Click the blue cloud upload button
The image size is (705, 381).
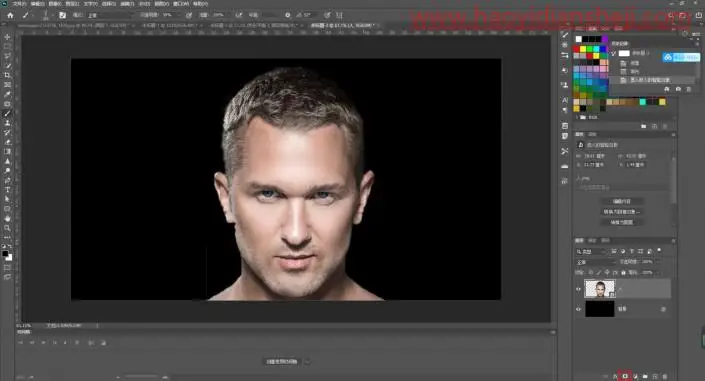click(x=681, y=57)
